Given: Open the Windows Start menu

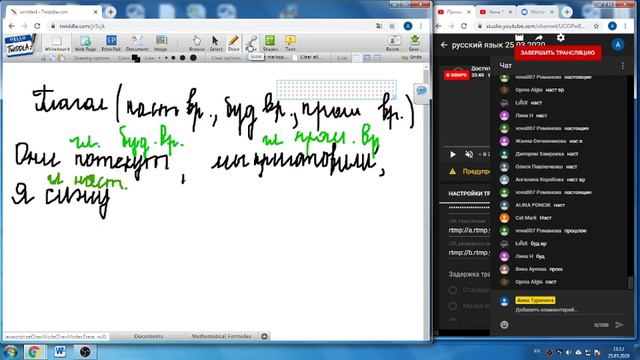Looking at the screenshot, I should (10, 352).
